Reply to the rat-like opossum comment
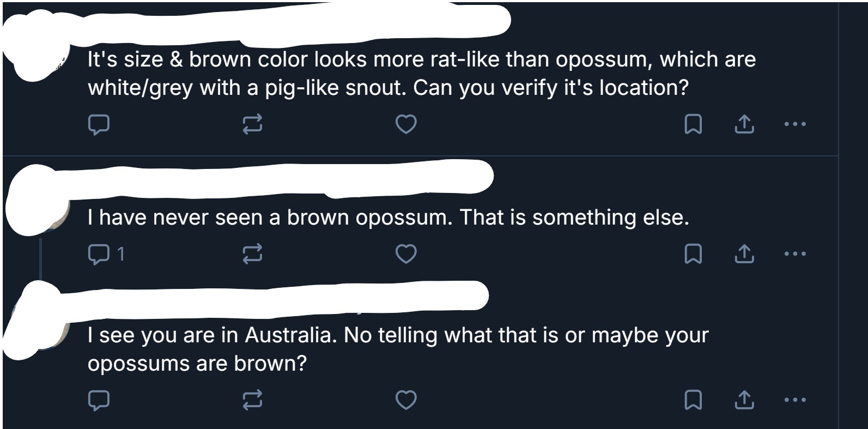868x429 pixels. [99, 125]
